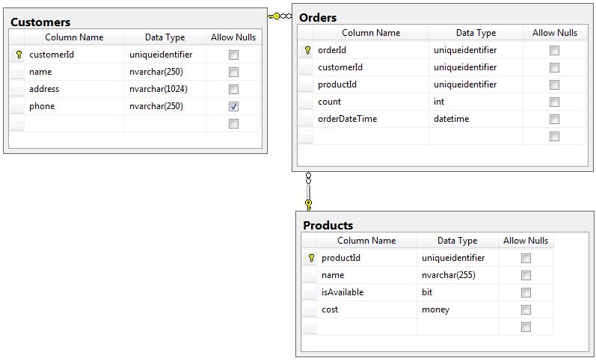Click Column Name header in Products table
The height and width of the screenshot is (364, 596).
coord(366,241)
